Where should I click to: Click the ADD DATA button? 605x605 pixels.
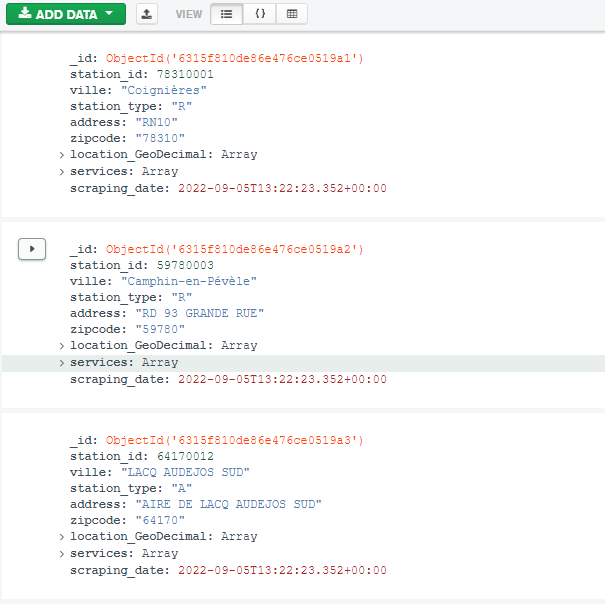coord(66,14)
